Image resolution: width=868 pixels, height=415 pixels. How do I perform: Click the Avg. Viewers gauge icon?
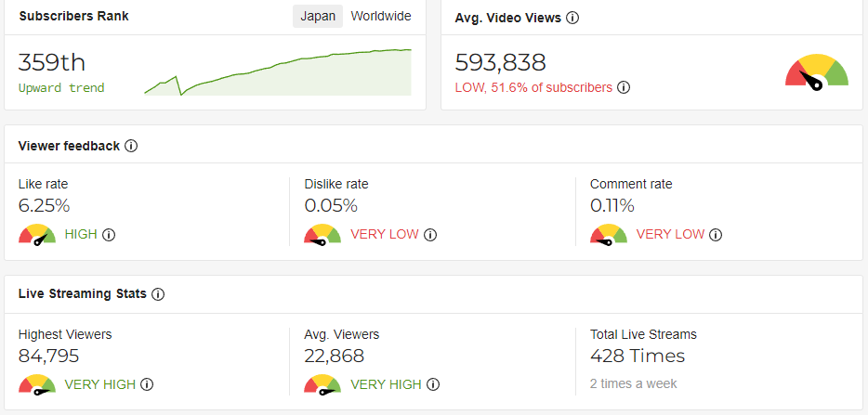322,384
